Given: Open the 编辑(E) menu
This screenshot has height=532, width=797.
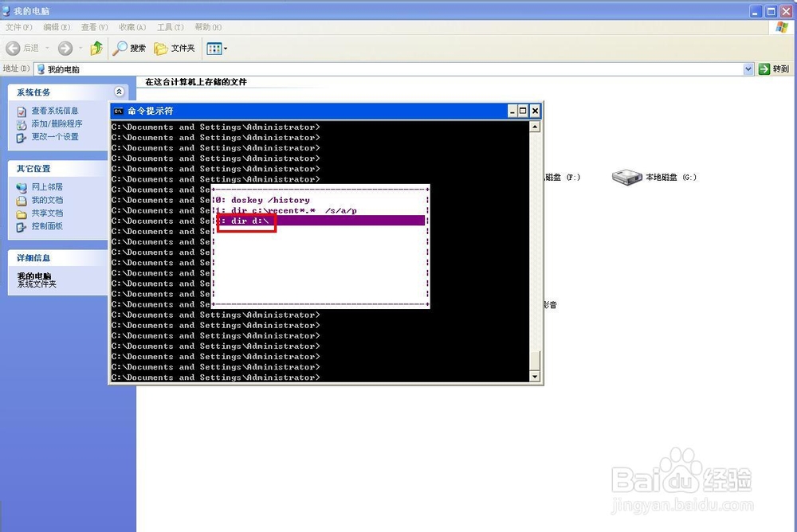Looking at the screenshot, I should (57, 27).
